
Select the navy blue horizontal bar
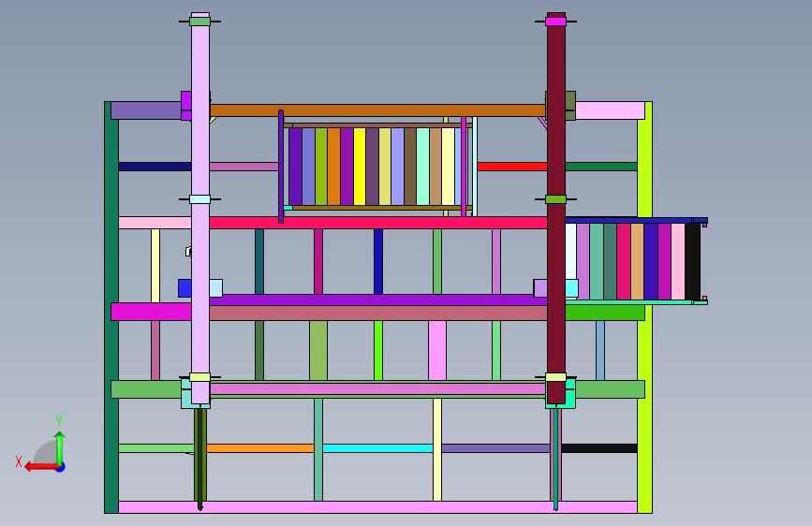[x=155, y=167]
